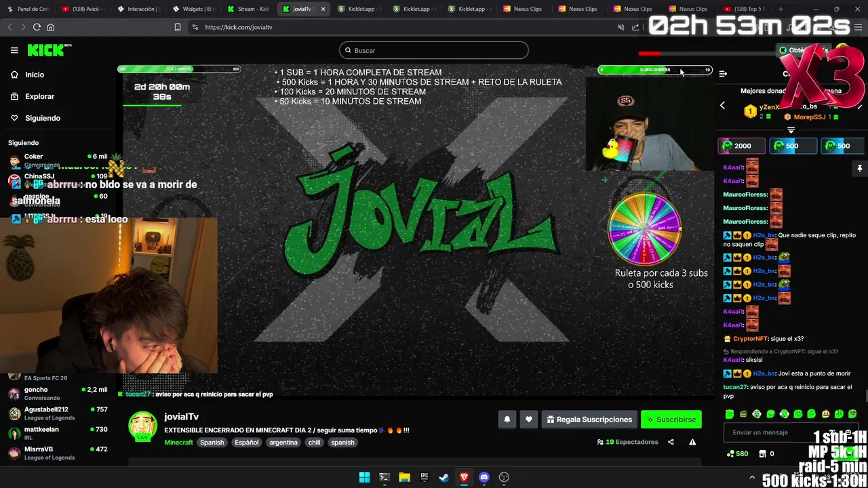Open the hamburger sidebar menu
868x488 pixels.
(14, 50)
